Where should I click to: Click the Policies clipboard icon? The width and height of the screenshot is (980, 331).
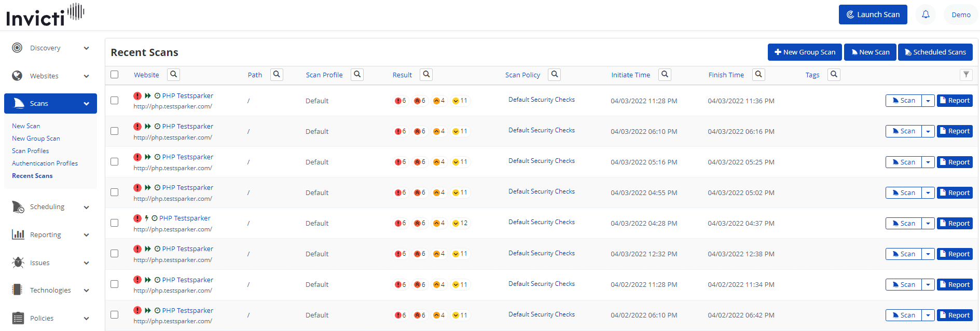(18, 318)
